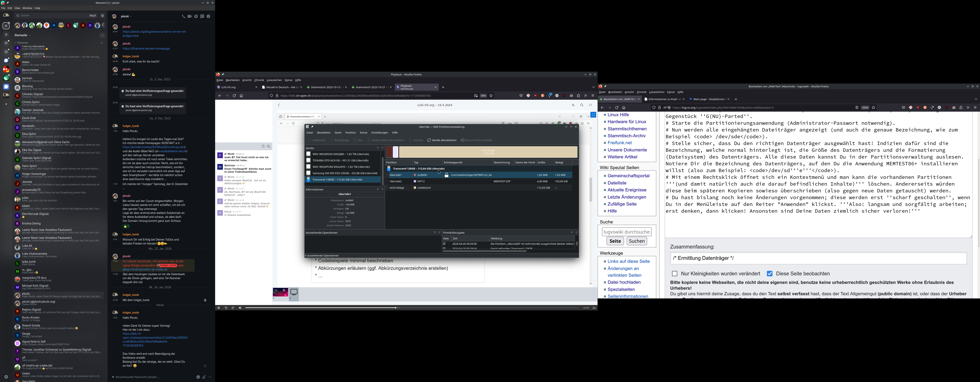Show room info panel icon
This screenshot has height=382, width=980.
[x=208, y=17]
